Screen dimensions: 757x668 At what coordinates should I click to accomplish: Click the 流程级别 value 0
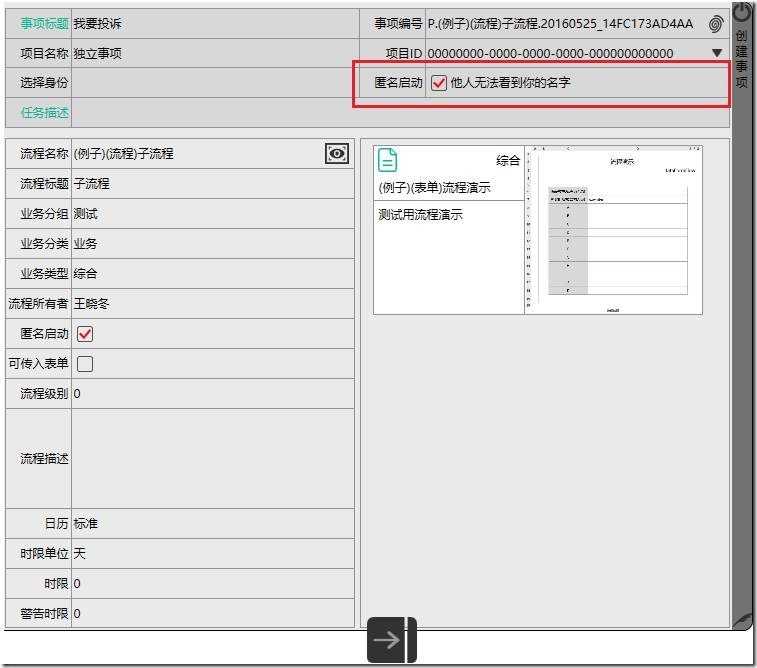[x=77, y=394]
